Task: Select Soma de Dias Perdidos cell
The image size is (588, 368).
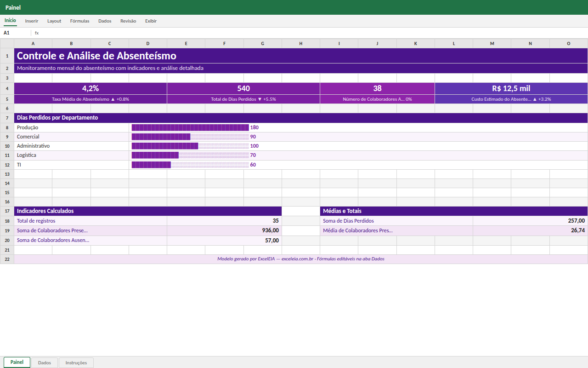Action: tap(396, 221)
